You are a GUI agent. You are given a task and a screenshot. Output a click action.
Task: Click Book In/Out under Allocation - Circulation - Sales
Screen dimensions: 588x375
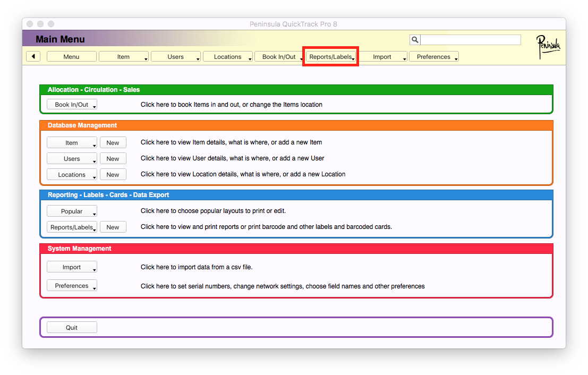click(72, 105)
